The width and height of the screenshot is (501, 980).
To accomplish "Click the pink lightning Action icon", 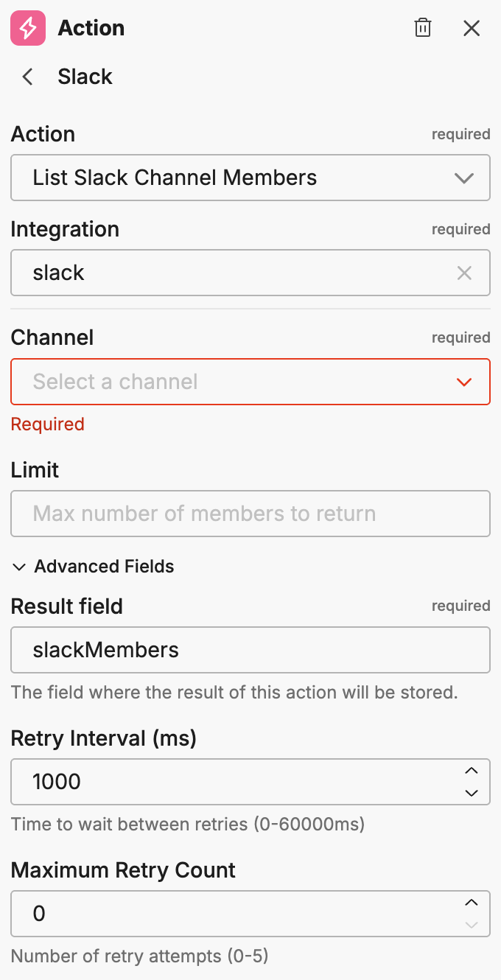I will (28, 29).
